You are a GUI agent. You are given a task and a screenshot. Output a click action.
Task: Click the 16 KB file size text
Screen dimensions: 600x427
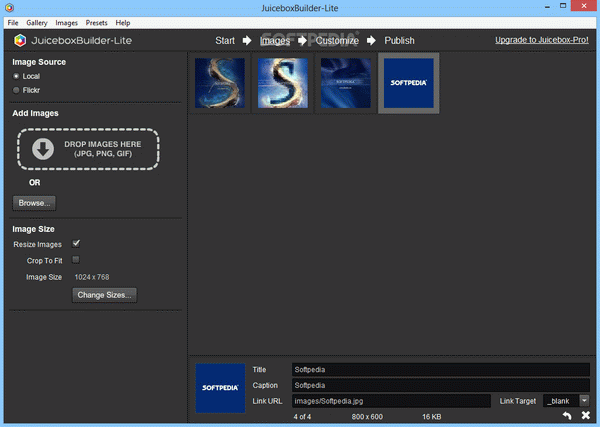coord(432,417)
